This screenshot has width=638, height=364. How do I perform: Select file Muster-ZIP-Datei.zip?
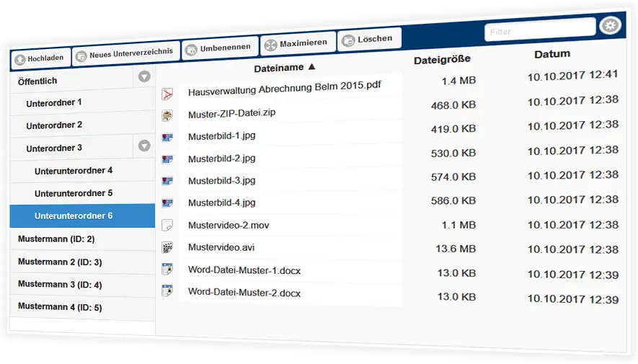[x=231, y=113]
